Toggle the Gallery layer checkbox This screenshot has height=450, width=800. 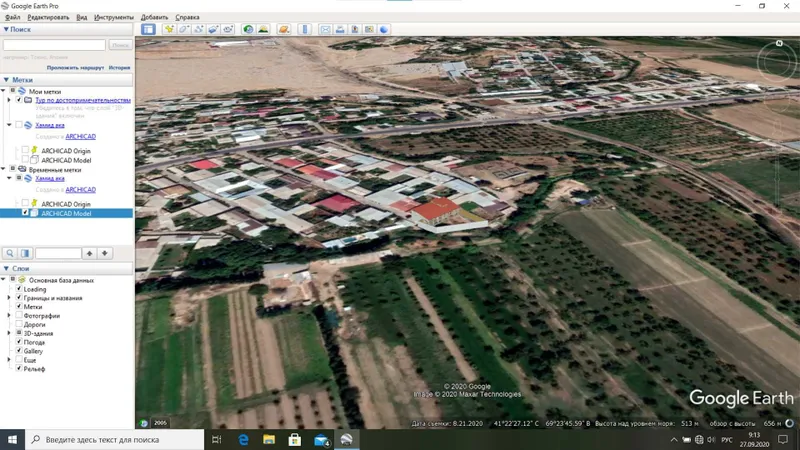coord(19,351)
